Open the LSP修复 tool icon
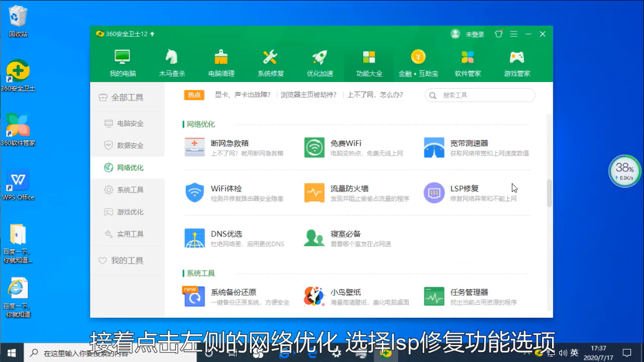Viewport: 644px width, 362px height. tap(434, 193)
